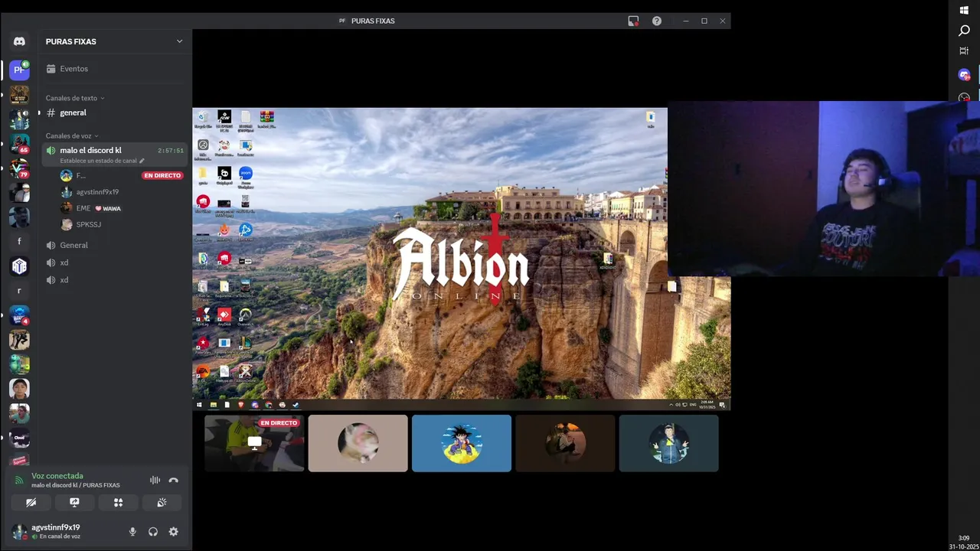Open the server icon with 79 badge
Viewport: 980px width, 551px height.
tap(19, 168)
